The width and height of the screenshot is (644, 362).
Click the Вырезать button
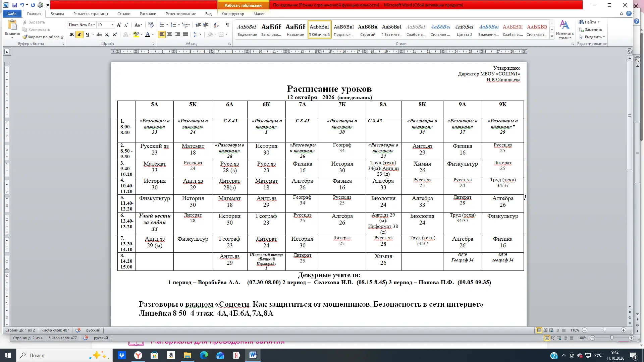coord(34,22)
